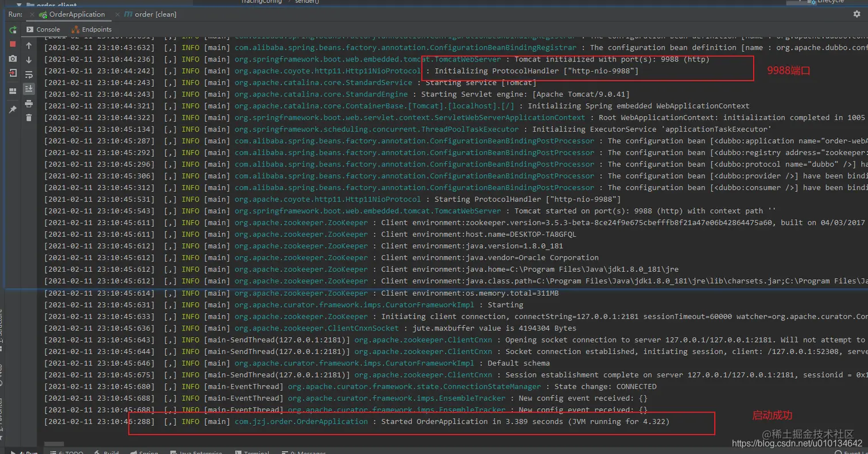Open the Restore Layout icon
The image size is (868, 454).
13,91
